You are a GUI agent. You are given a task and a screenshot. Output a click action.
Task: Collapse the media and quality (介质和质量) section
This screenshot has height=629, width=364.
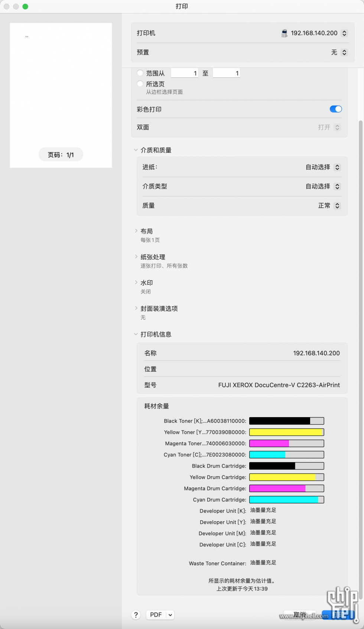136,150
